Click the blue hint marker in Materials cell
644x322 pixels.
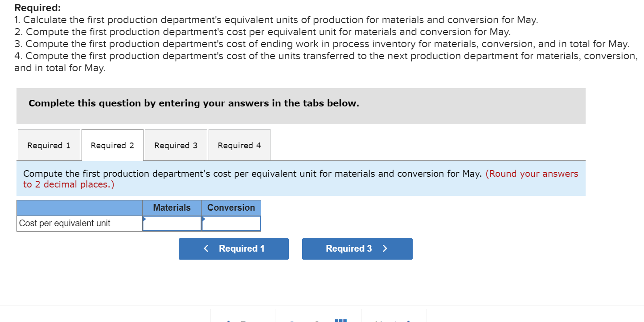click(x=144, y=218)
